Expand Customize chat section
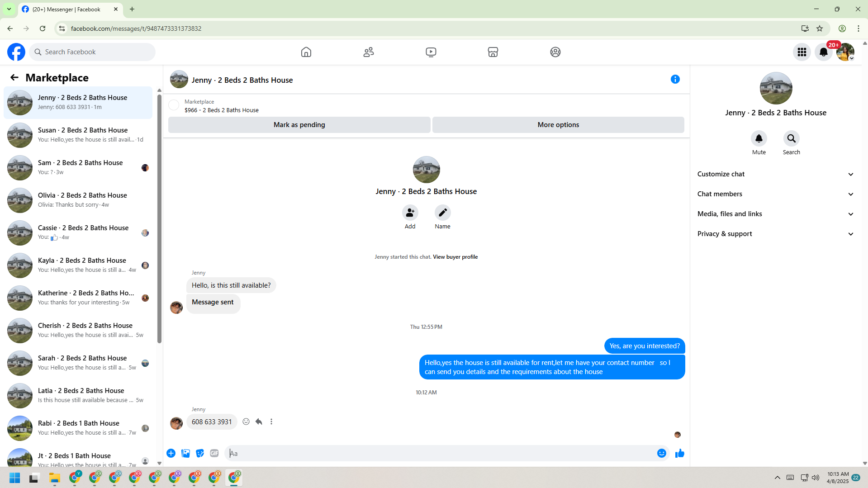The width and height of the screenshot is (868, 488). point(776,174)
